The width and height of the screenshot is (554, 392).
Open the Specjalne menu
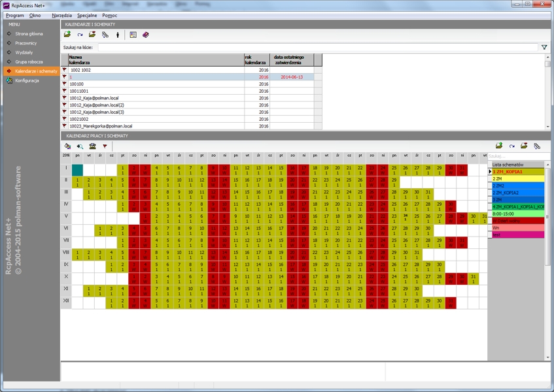click(87, 15)
